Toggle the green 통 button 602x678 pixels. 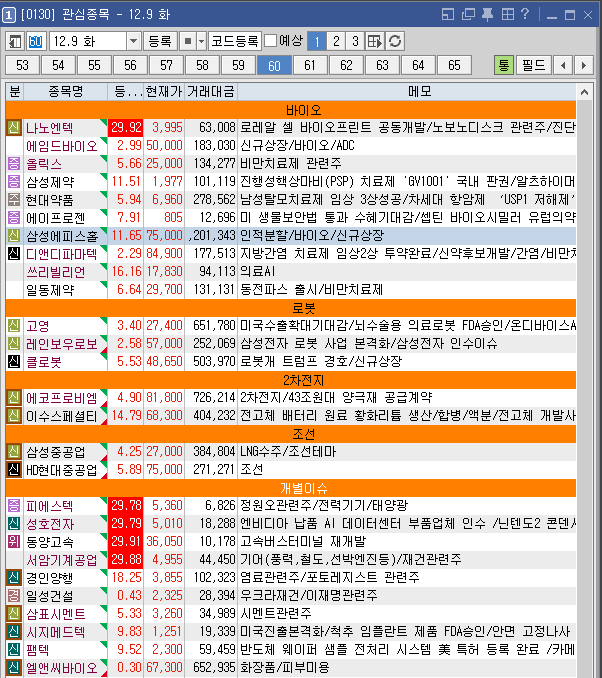505,65
